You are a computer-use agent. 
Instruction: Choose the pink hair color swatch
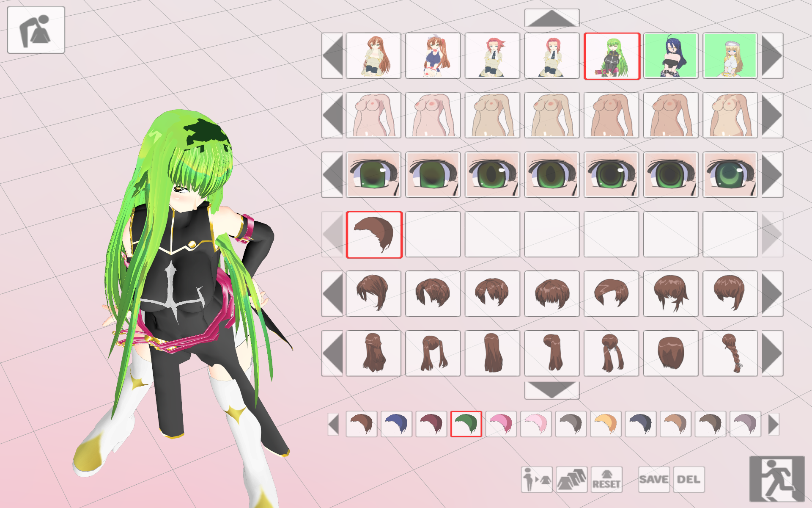click(501, 424)
